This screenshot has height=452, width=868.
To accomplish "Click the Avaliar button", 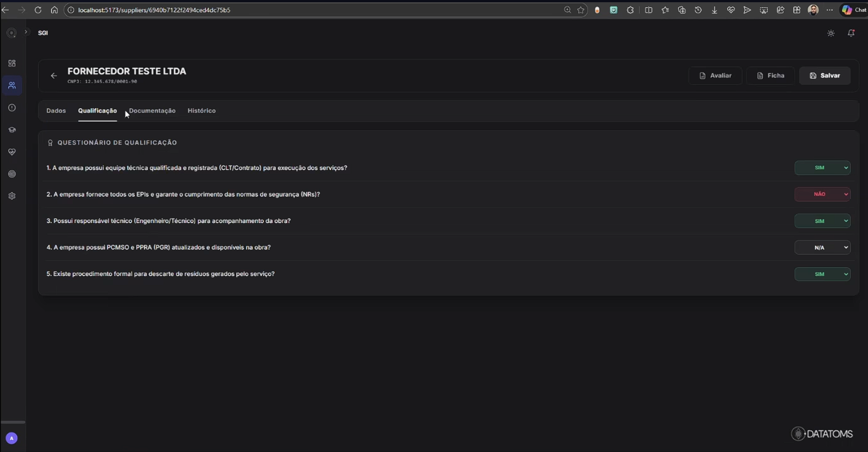I will coord(715,76).
